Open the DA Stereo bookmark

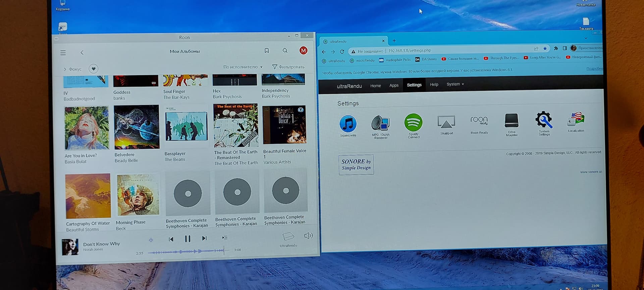(426, 59)
